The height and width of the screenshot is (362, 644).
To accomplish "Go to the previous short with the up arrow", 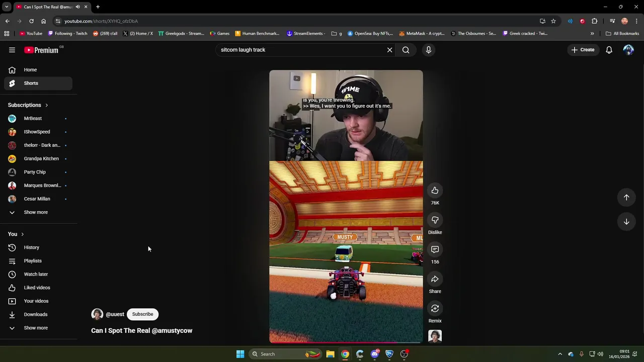I will pos(626,198).
